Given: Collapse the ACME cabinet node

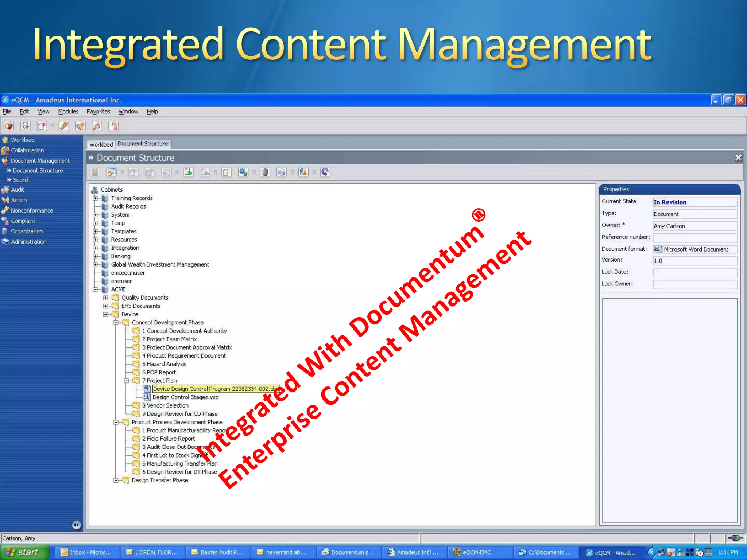Looking at the screenshot, I should 95,289.
